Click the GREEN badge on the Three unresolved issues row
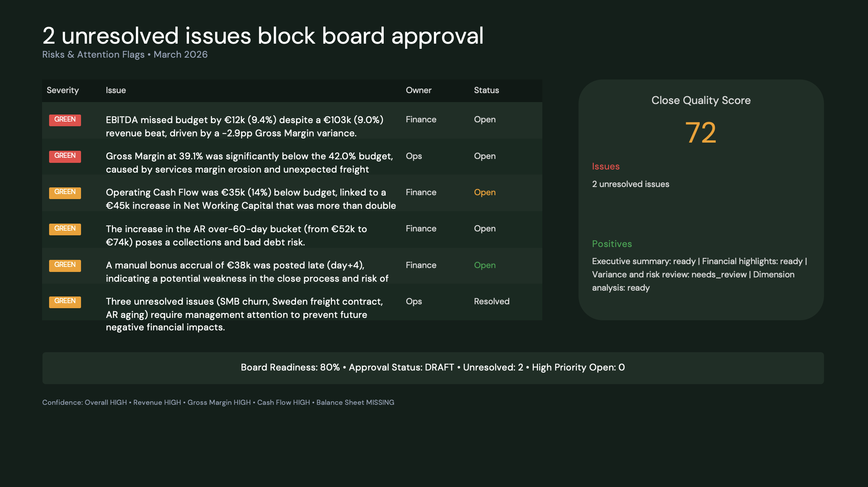Screen dimensions: 868x487 pyautogui.click(x=65, y=302)
